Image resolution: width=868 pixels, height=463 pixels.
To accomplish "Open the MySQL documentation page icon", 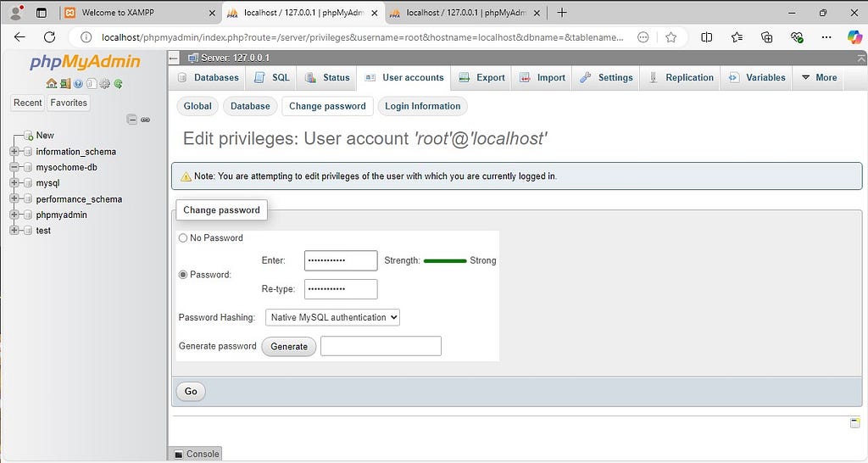I will [92, 84].
